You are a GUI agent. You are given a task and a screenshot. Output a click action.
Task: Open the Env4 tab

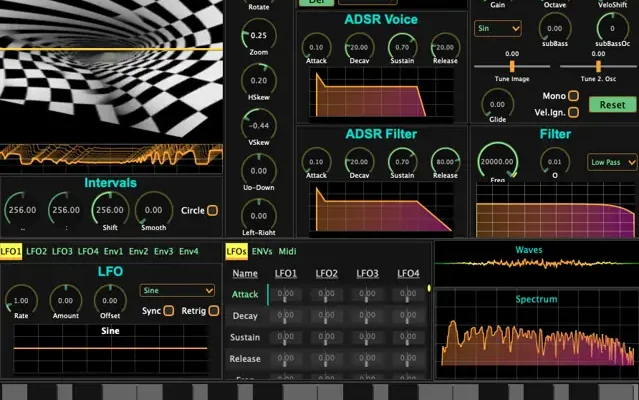(189, 251)
